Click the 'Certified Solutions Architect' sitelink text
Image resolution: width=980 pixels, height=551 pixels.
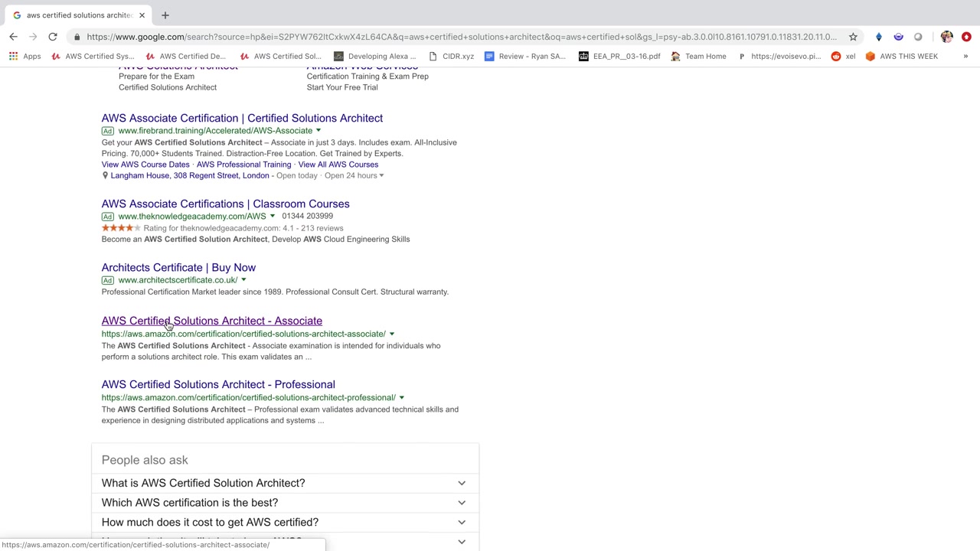(x=168, y=87)
